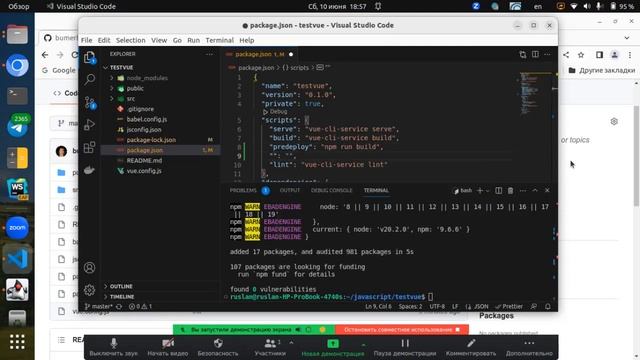Toggle Chrome side panel button
The width and height of the screenshot is (640, 360).
599,55
